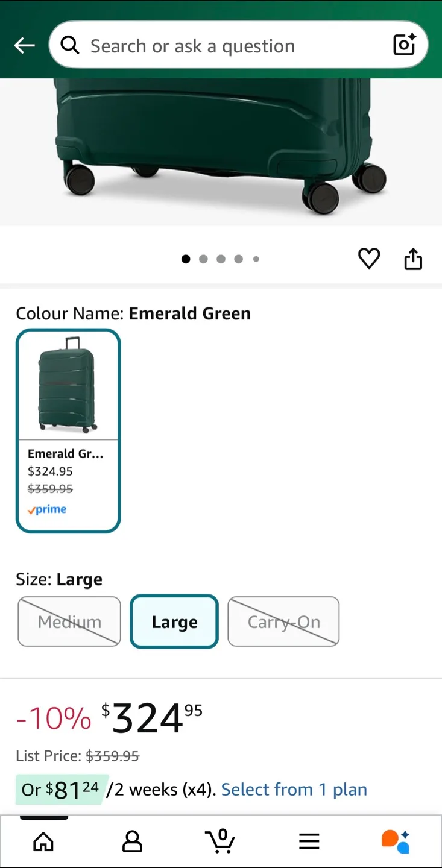Select the Large size option
This screenshot has width=442, height=868.
pyautogui.click(x=174, y=621)
